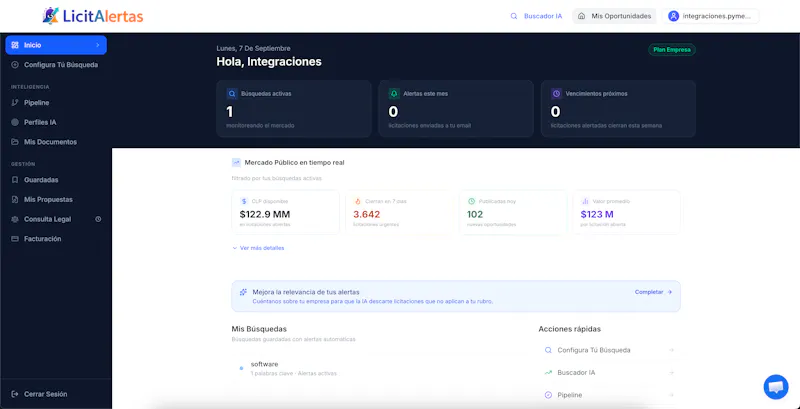Click the magnifier icon in Acciones rápidas Configura row
Image resolution: width=800 pixels, height=409 pixels.
548,350
